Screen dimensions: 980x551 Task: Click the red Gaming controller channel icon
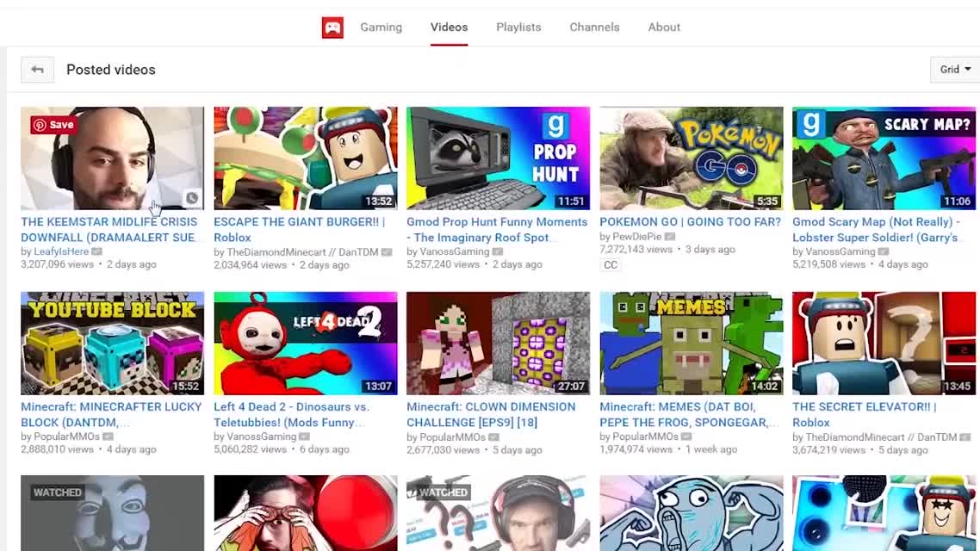[332, 28]
